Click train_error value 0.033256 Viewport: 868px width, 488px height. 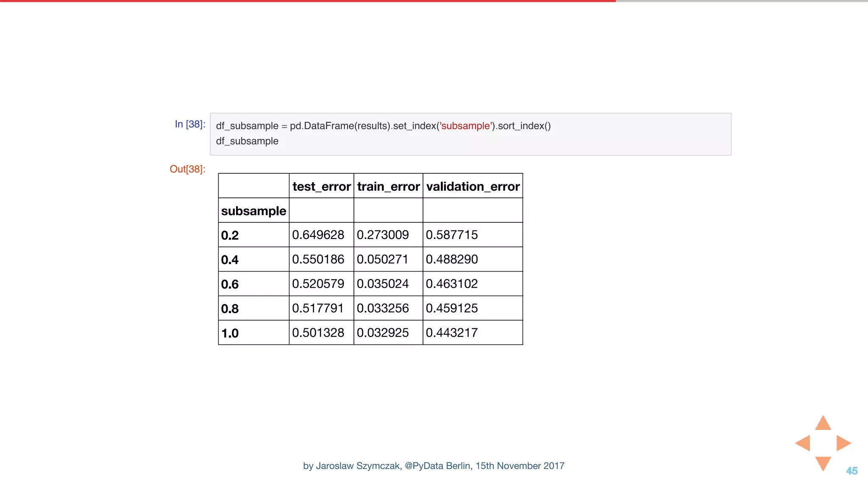point(383,308)
